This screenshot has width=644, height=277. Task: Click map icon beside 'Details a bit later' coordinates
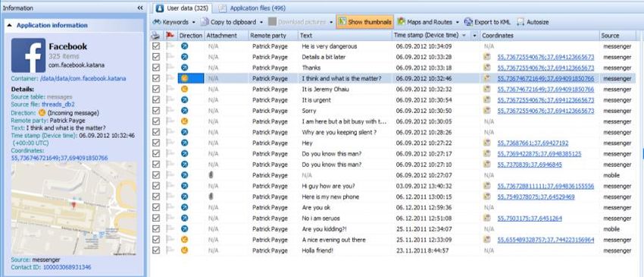coord(487,57)
